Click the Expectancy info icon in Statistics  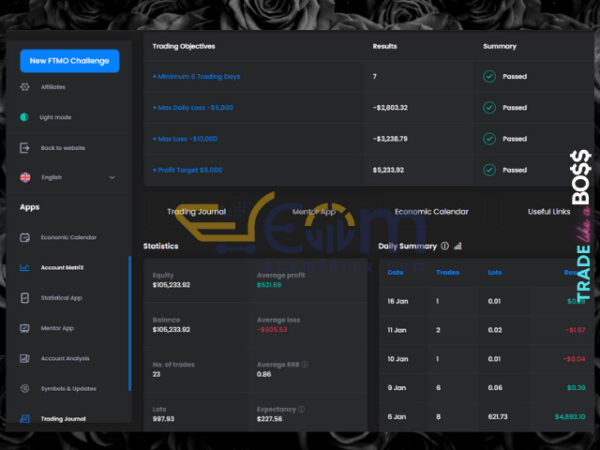click(301, 409)
